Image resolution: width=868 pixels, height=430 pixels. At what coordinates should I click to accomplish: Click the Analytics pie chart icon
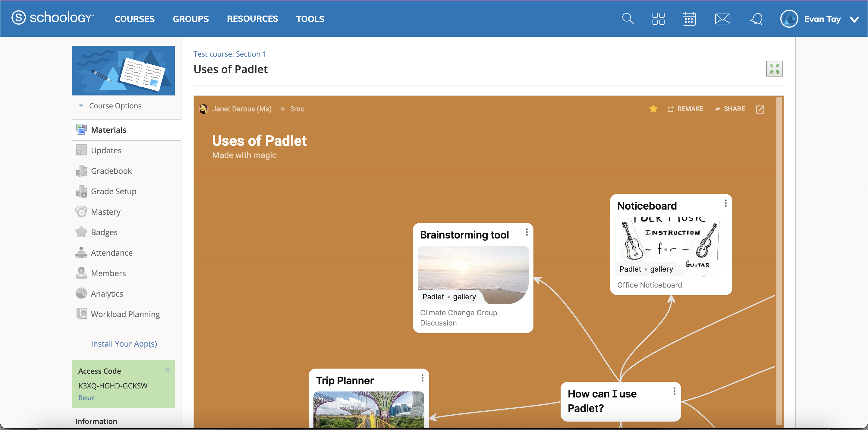pyautogui.click(x=81, y=294)
